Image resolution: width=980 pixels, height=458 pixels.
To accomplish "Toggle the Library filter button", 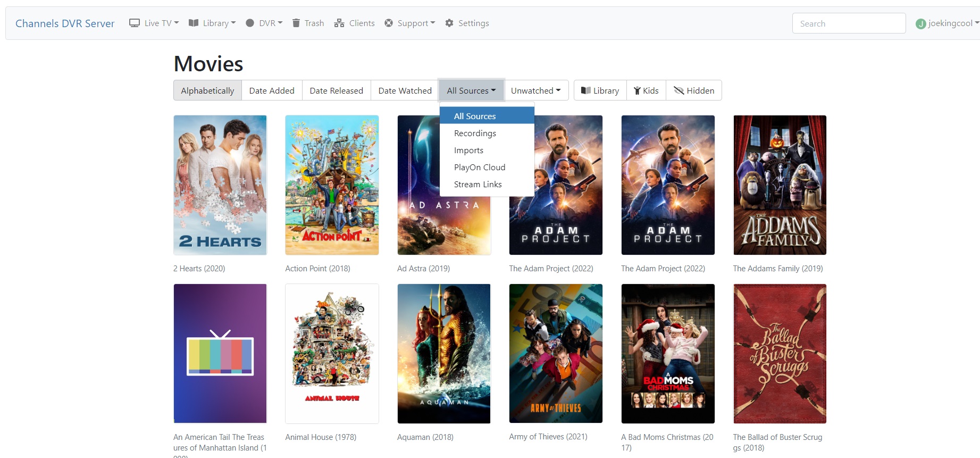I will 600,90.
